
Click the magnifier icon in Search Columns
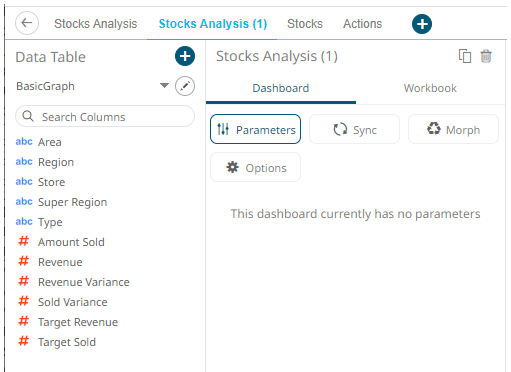[28, 116]
